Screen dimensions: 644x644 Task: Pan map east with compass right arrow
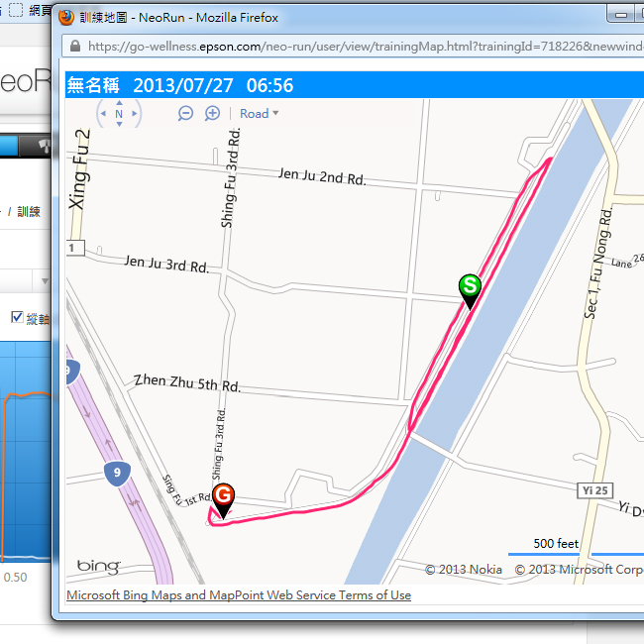tap(135, 114)
